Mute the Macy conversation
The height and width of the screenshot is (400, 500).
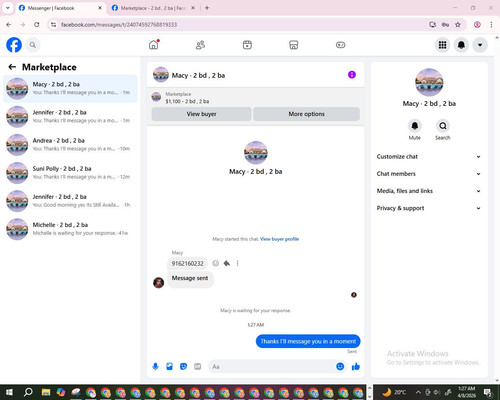click(x=415, y=126)
